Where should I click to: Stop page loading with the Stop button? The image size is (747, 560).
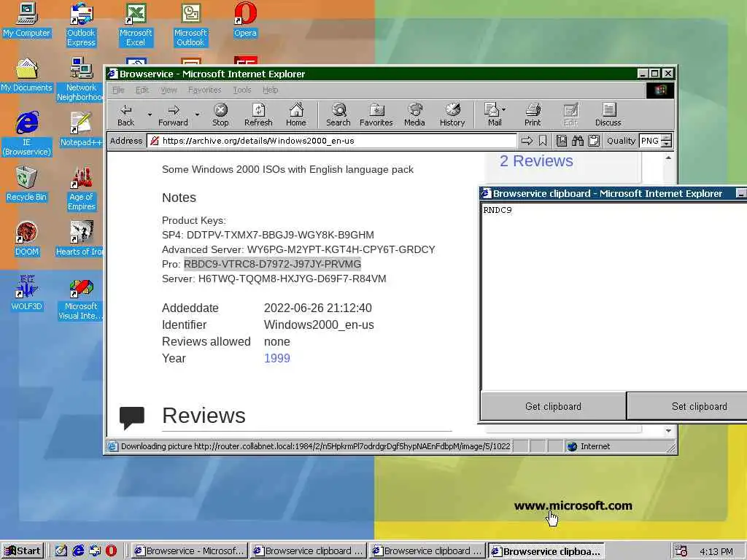click(x=220, y=115)
